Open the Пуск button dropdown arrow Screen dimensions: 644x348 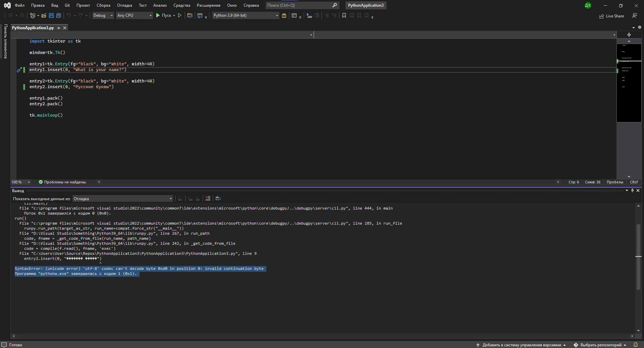tap(174, 15)
